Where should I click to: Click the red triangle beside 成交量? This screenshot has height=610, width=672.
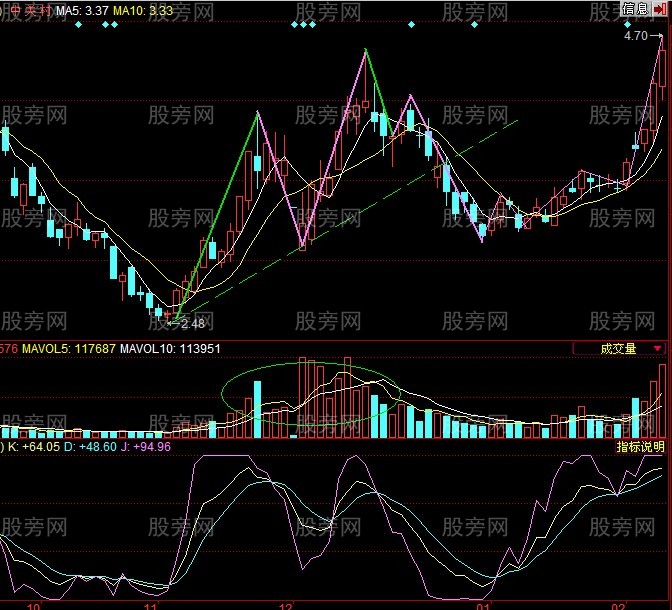click(657, 349)
